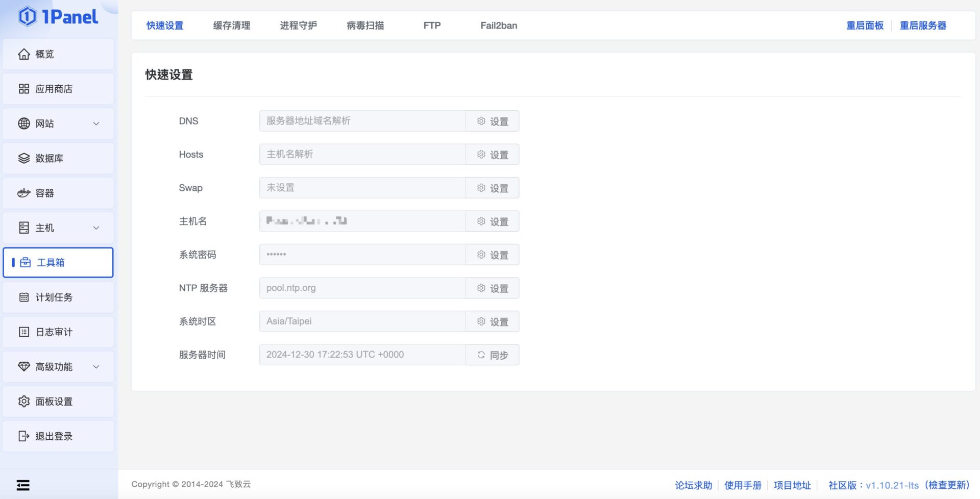Click 檢查更新 link in footer
The height and width of the screenshot is (499, 980).
pyautogui.click(x=947, y=485)
